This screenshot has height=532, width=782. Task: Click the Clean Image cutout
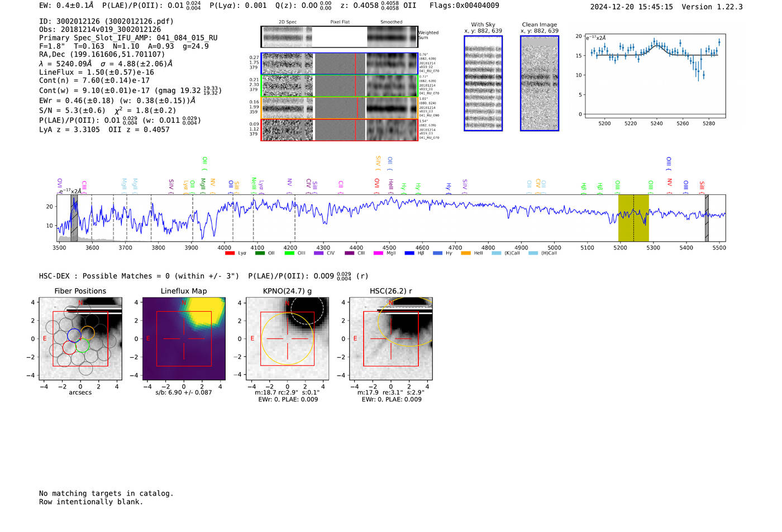(540, 83)
